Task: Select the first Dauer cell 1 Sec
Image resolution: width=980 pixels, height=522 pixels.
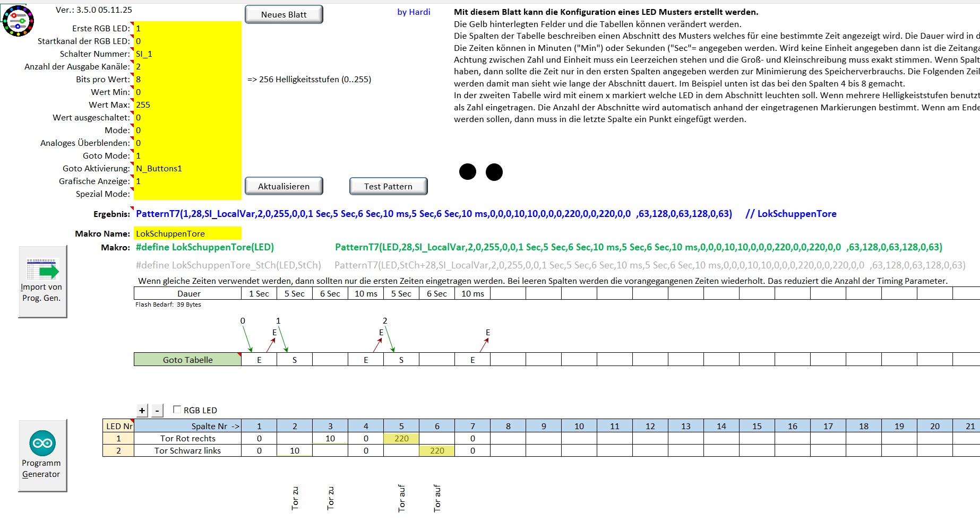Action: (x=259, y=294)
